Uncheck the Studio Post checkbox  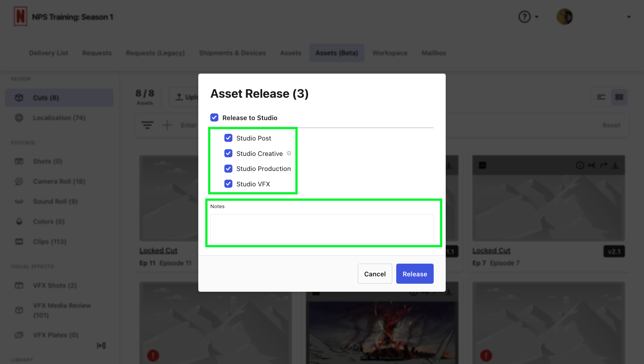(x=228, y=138)
